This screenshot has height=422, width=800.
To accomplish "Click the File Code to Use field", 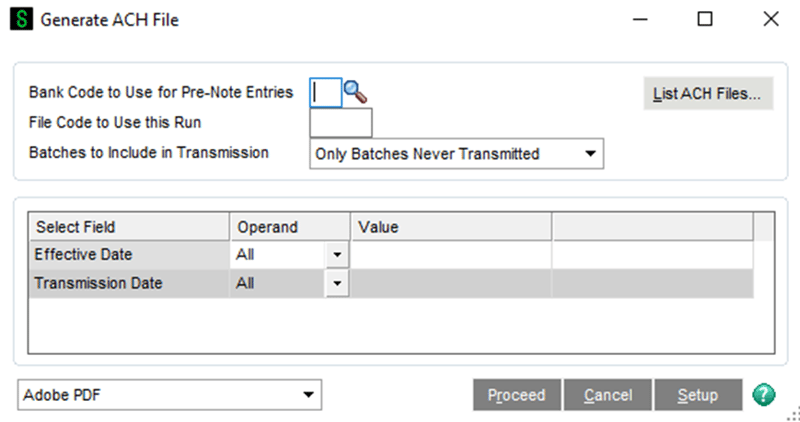I will (x=341, y=123).
